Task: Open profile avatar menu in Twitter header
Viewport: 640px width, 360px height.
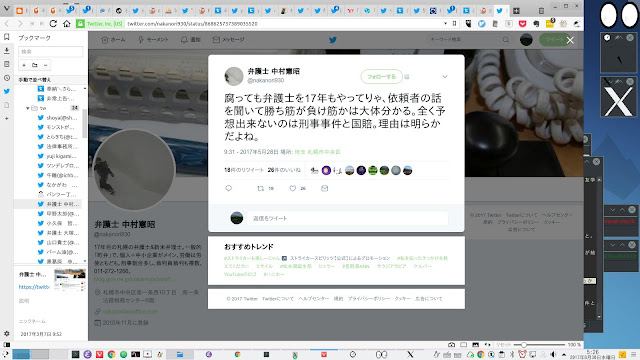Action: (x=526, y=40)
